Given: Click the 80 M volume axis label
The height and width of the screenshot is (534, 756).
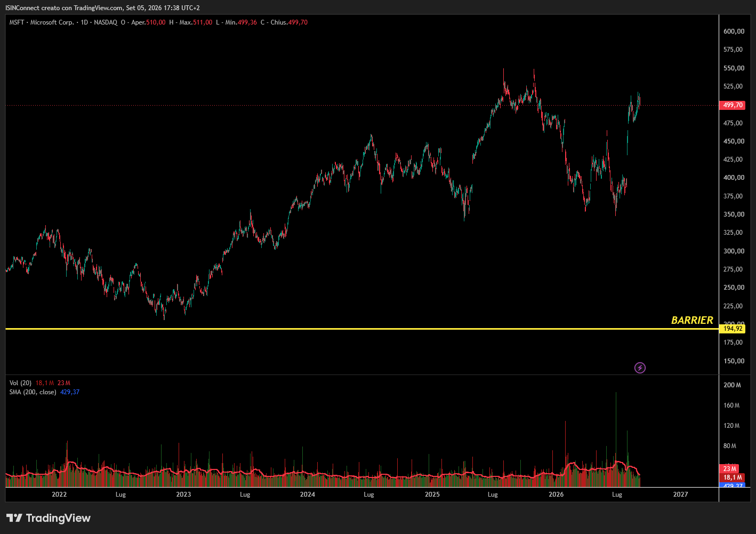Looking at the screenshot, I should (730, 446).
